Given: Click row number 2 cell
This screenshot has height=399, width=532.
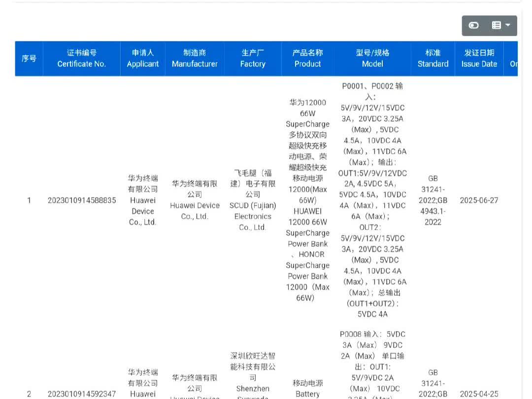Looking at the screenshot, I should click(x=29, y=394).
